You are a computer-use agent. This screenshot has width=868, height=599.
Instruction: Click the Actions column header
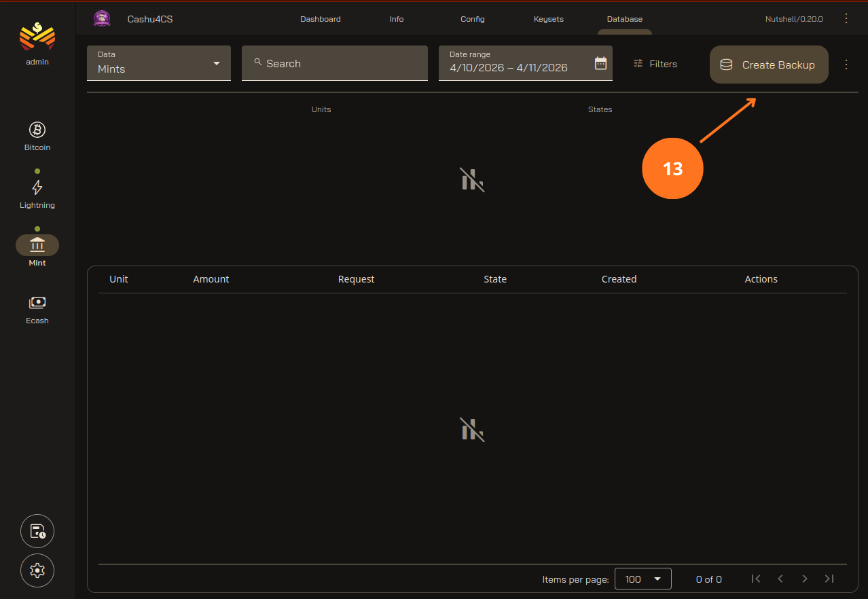click(761, 279)
